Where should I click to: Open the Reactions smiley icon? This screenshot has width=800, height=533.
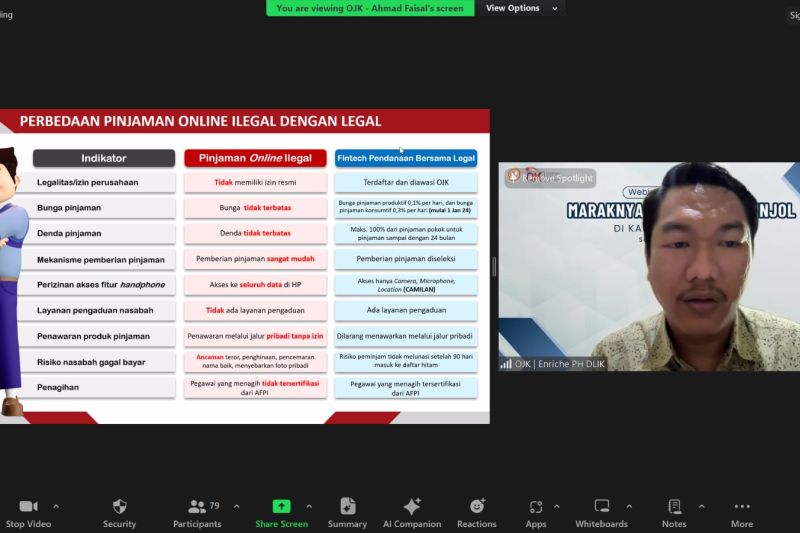click(x=477, y=506)
